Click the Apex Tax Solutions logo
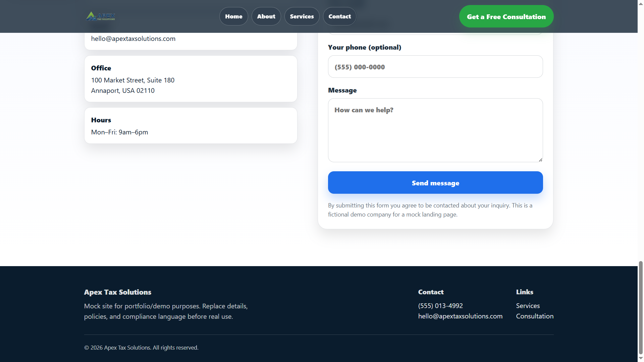644x362 pixels. click(x=101, y=16)
